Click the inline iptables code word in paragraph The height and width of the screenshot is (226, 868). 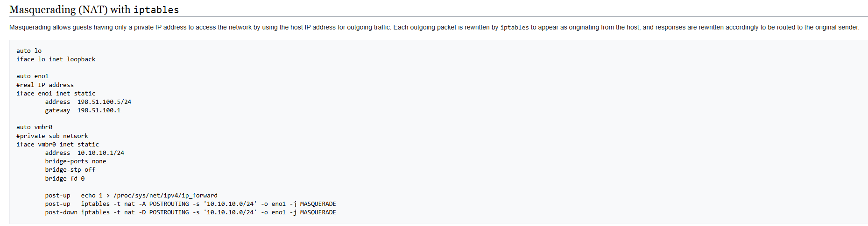click(514, 28)
